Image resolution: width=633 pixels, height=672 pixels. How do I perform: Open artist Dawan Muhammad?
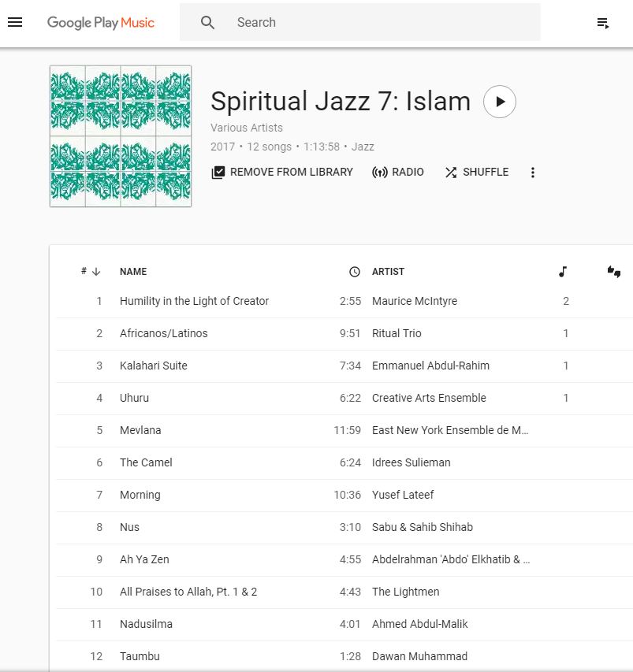pos(420,656)
